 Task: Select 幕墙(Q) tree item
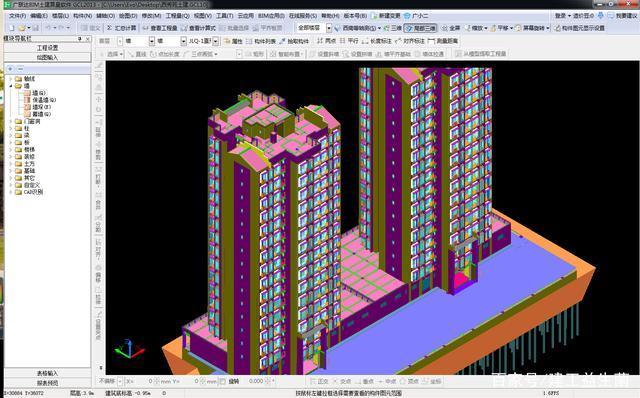tap(42, 114)
